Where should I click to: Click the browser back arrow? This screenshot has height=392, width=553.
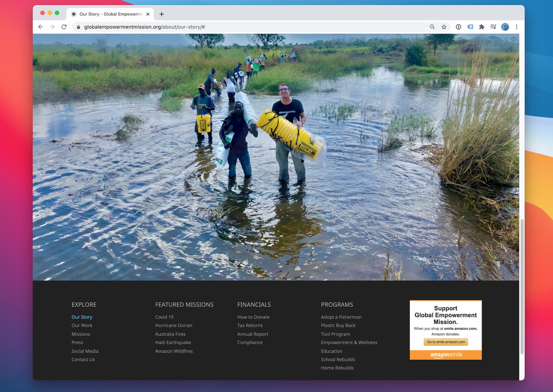pyautogui.click(x=41, y=27)
